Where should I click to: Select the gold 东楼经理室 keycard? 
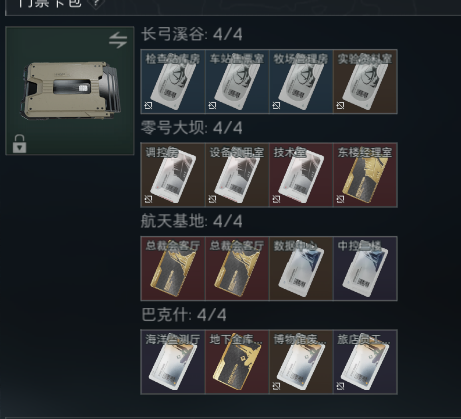(x=365, y=175)
